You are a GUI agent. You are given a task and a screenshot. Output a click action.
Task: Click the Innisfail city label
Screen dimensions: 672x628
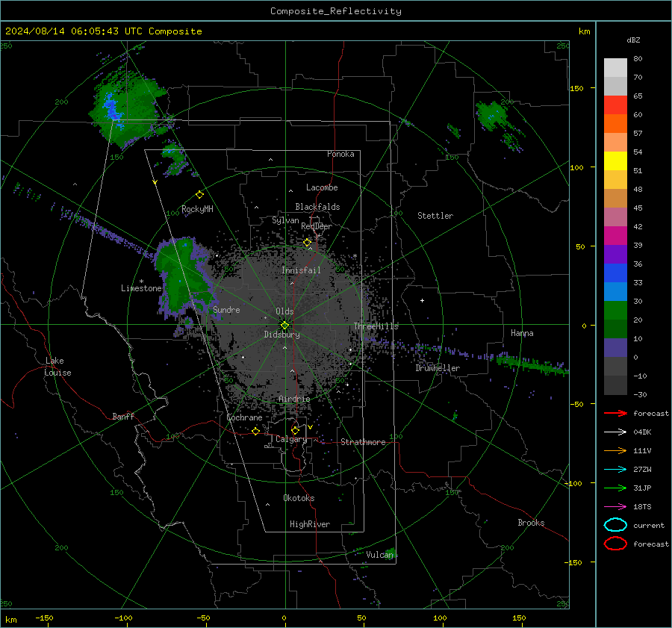pos(301,270)
